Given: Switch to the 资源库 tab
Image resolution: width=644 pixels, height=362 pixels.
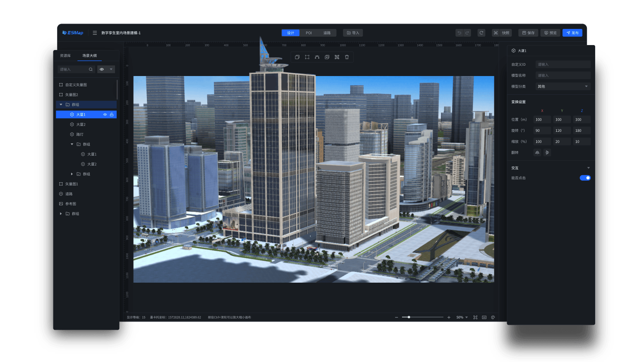Looking at the screenshot, I should [65, 55].
